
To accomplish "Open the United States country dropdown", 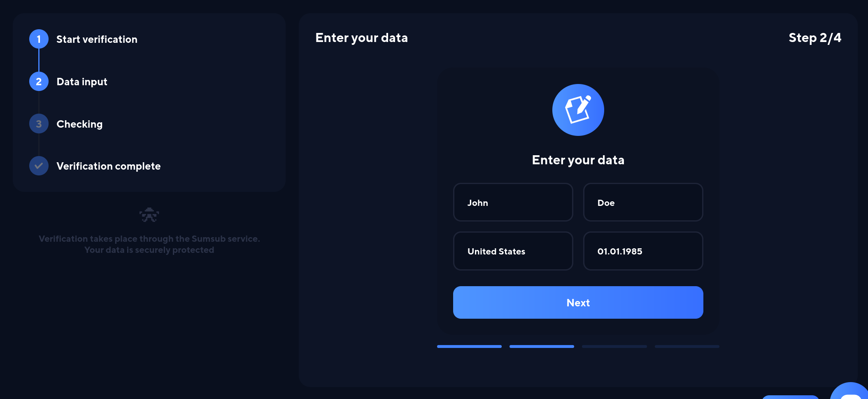I will point(513,251).
